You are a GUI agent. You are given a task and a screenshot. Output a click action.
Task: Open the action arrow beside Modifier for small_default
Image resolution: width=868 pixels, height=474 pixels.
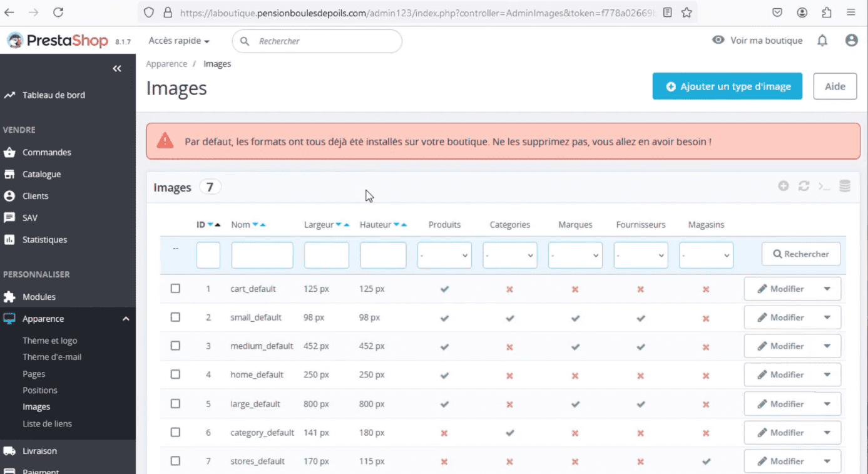click(827, 317)
